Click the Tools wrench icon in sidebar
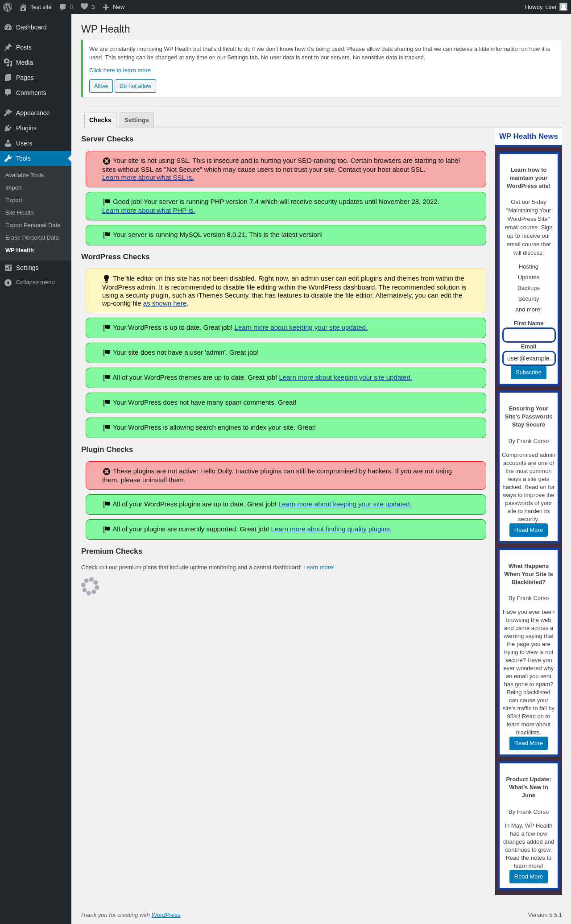The height and width of the screenshot is (924, 571). point(8,158)
